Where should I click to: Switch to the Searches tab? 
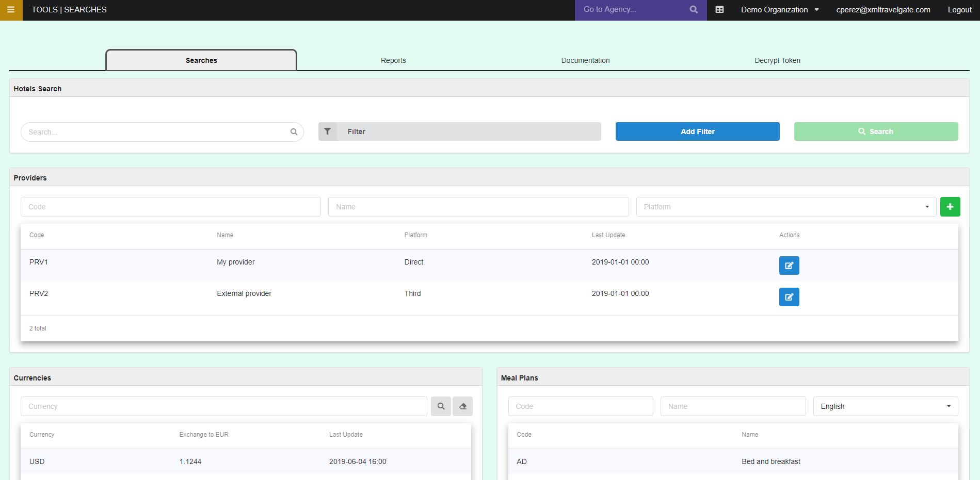pyautogui.click(x=201, y=60)
